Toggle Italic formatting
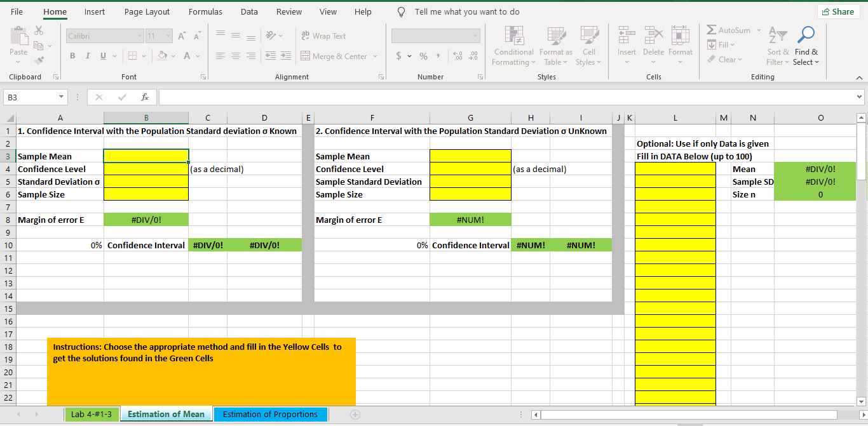 point(88,56)
